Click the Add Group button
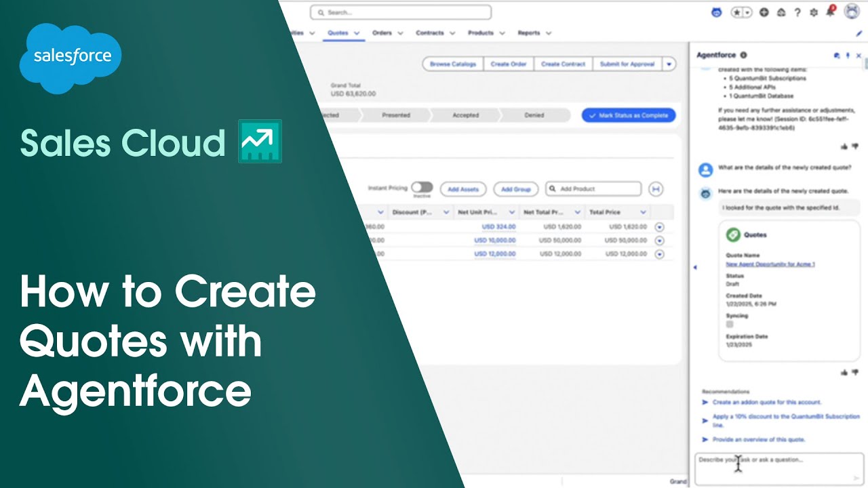 516,189
